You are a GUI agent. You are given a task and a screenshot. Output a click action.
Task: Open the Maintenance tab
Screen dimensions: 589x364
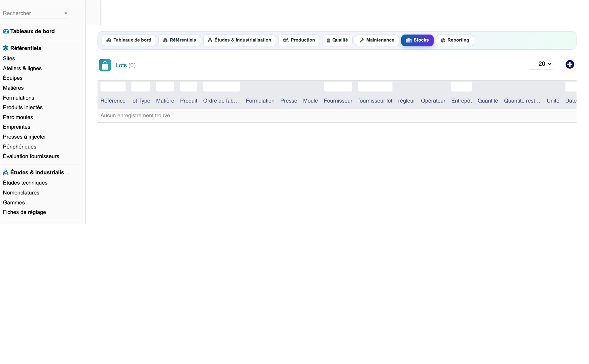click(x=377, y=40)
